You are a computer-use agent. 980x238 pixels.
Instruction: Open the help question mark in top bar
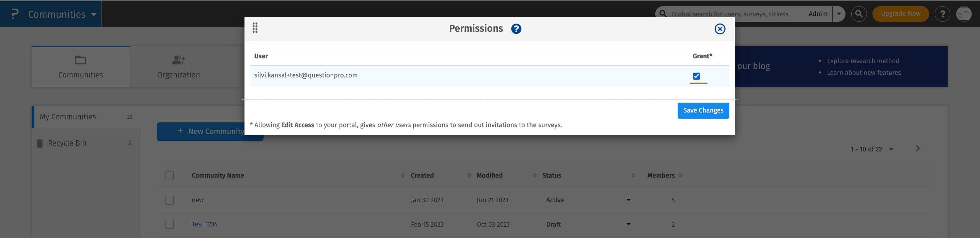[942, 14]
